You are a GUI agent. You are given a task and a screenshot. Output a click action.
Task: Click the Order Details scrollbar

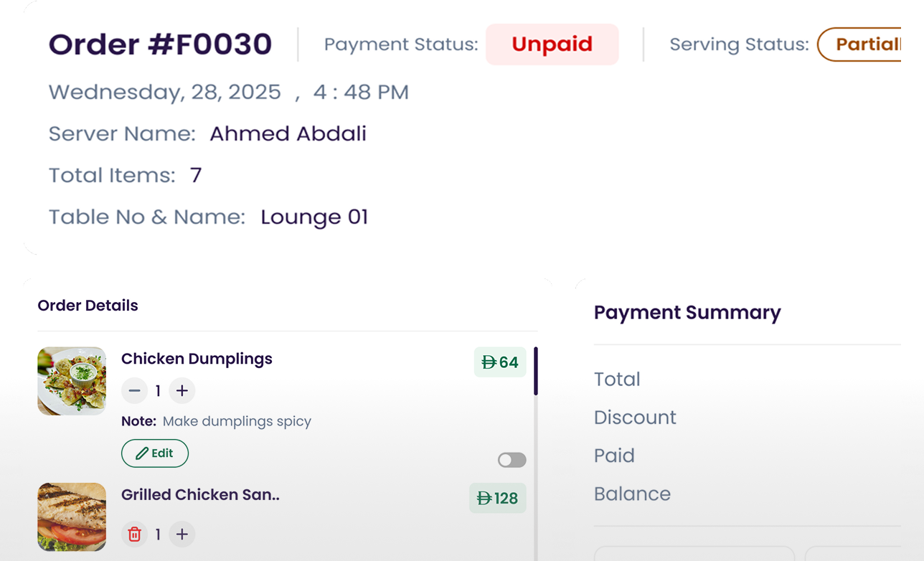(x=536, y=373)
